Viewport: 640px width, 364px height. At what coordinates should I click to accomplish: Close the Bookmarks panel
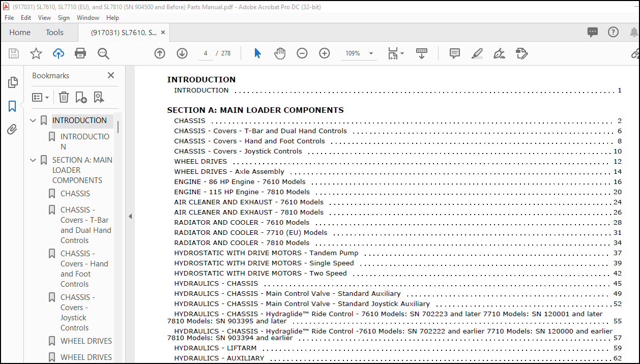(111, 75)
